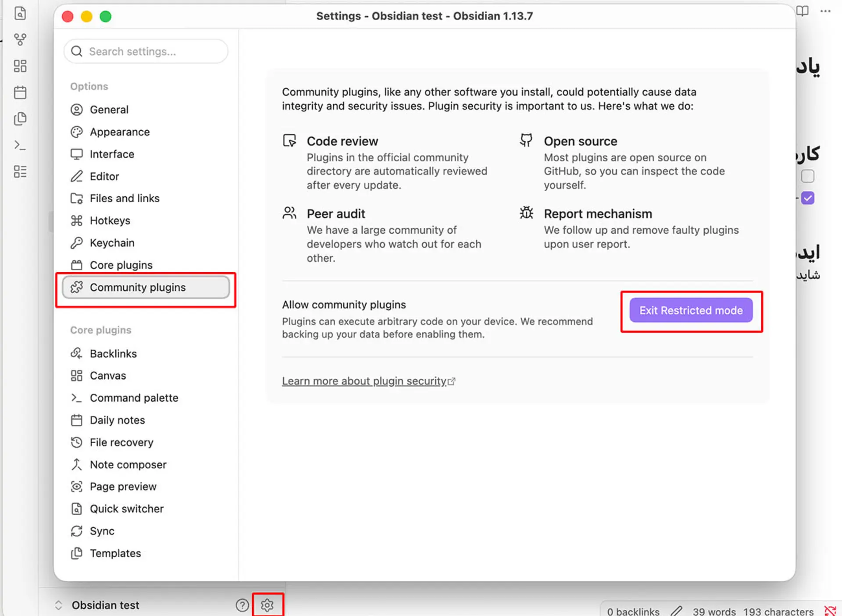
Task: Click the search magnifier icon
Action: (x=77, y=51)
